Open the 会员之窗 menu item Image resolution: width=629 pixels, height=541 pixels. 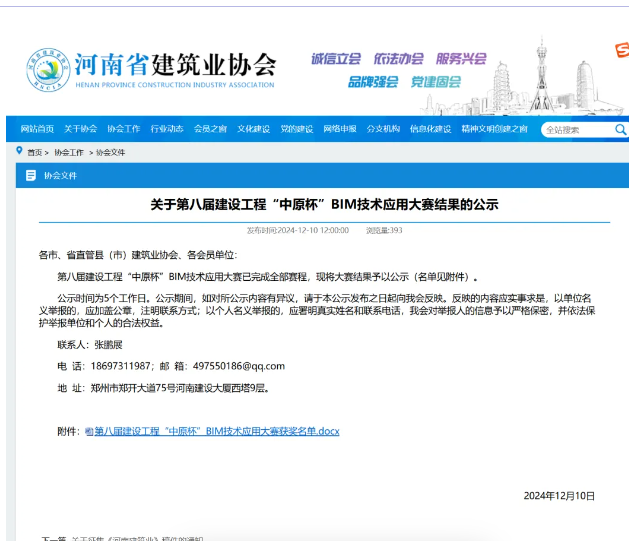(x=210, y=129)
